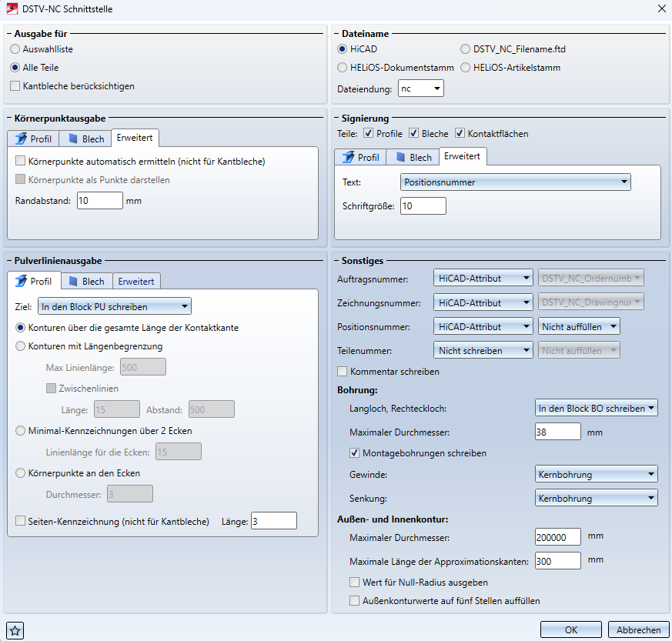Open the Text Positionsnummer dropdown
The image size is (672, 641).
click(x=515, y=182)
